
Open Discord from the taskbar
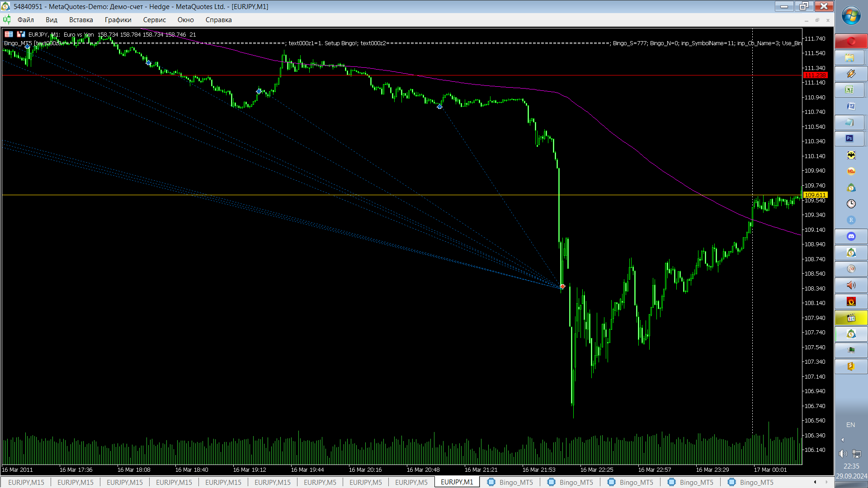coord(851,236)
